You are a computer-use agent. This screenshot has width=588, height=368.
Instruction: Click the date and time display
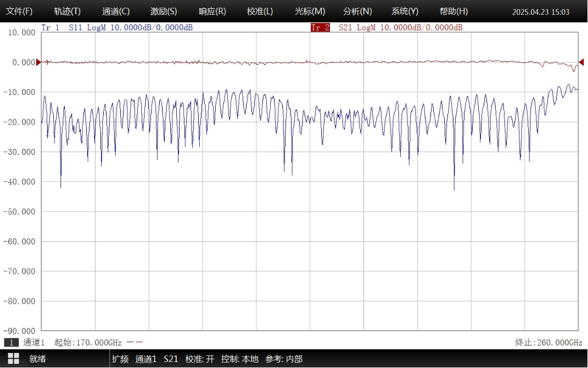tap(540, 12)
